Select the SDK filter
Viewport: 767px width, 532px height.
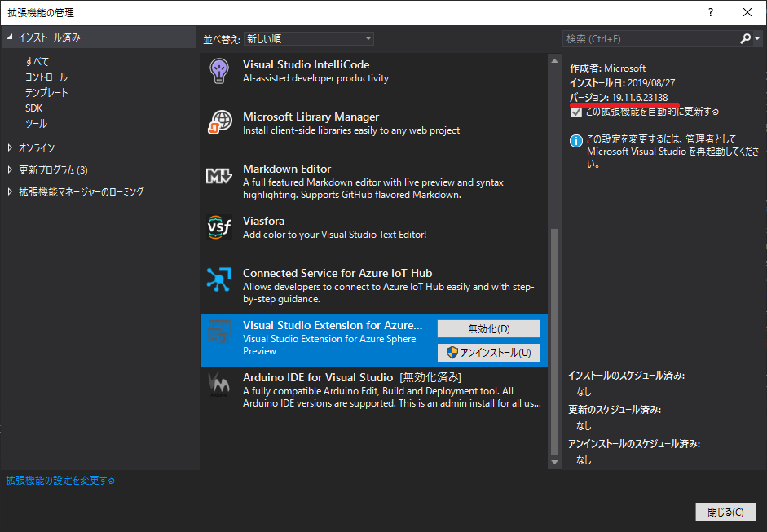[x=33, y=108]
